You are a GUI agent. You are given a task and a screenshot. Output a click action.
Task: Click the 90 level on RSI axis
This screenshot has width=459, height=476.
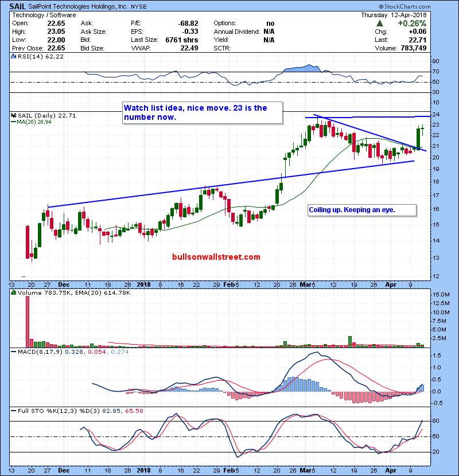point(436,61)
